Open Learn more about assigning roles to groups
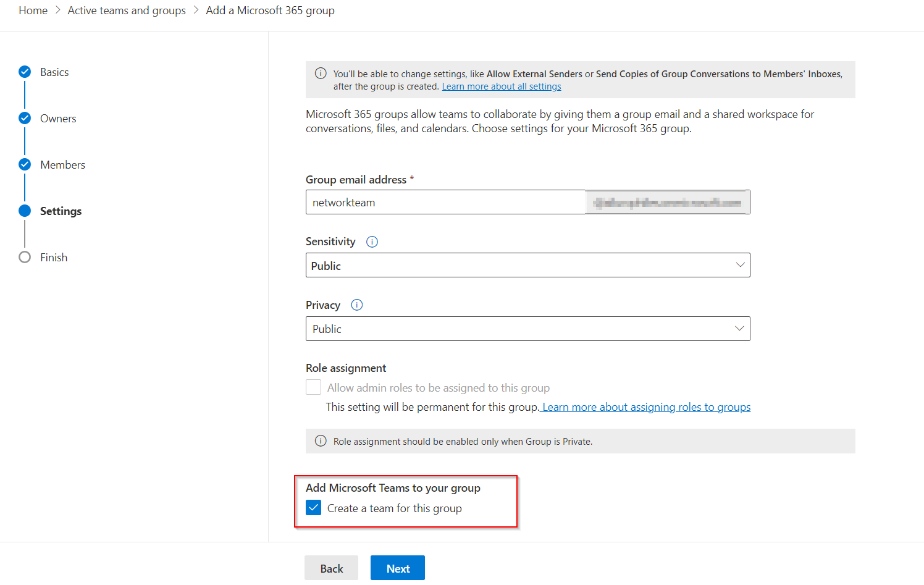Viewport: 924px width, 585px height. [x=645, y=406]
